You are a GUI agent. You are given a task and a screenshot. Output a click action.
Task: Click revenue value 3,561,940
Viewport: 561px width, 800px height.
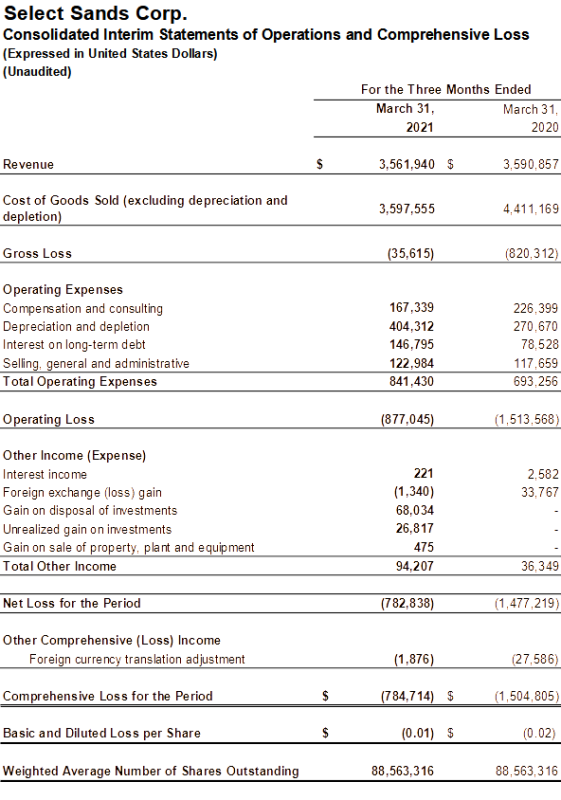(406, 164)
